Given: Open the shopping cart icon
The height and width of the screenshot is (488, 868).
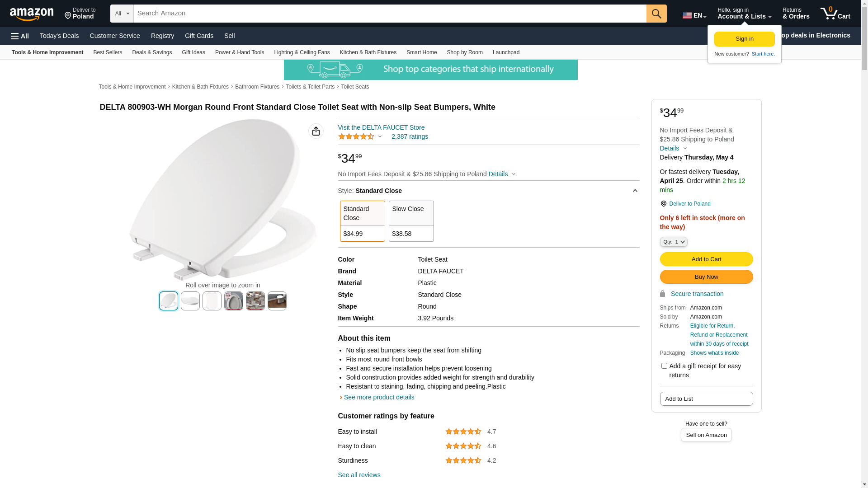Looking at the screenshot, I should pyautogui.click(x=835, y=14).
